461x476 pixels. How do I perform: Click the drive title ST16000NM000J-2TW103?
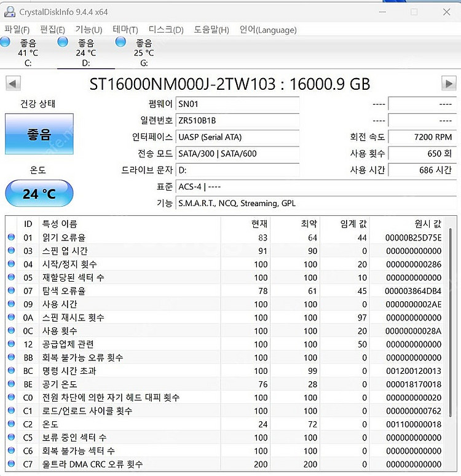[x=183, y=84]
